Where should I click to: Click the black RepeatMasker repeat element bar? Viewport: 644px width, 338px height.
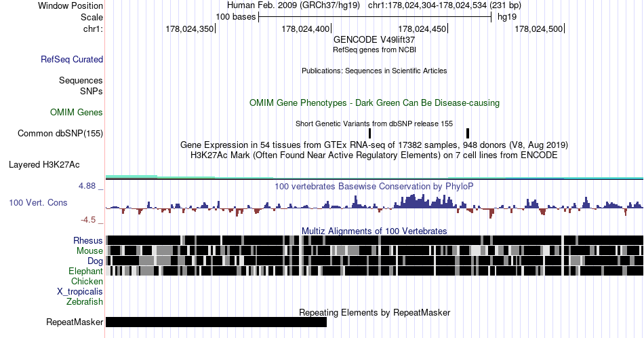pos(216,322)
